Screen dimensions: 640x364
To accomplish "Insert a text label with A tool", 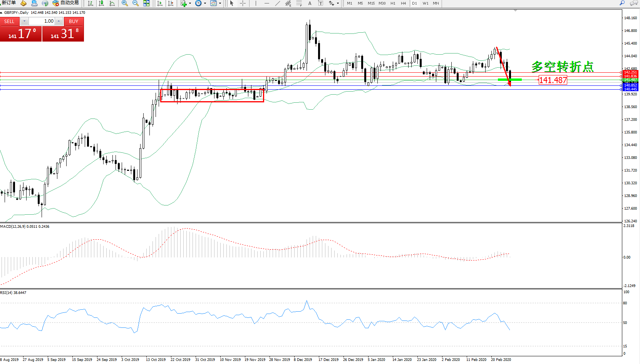I will (310, 3).
